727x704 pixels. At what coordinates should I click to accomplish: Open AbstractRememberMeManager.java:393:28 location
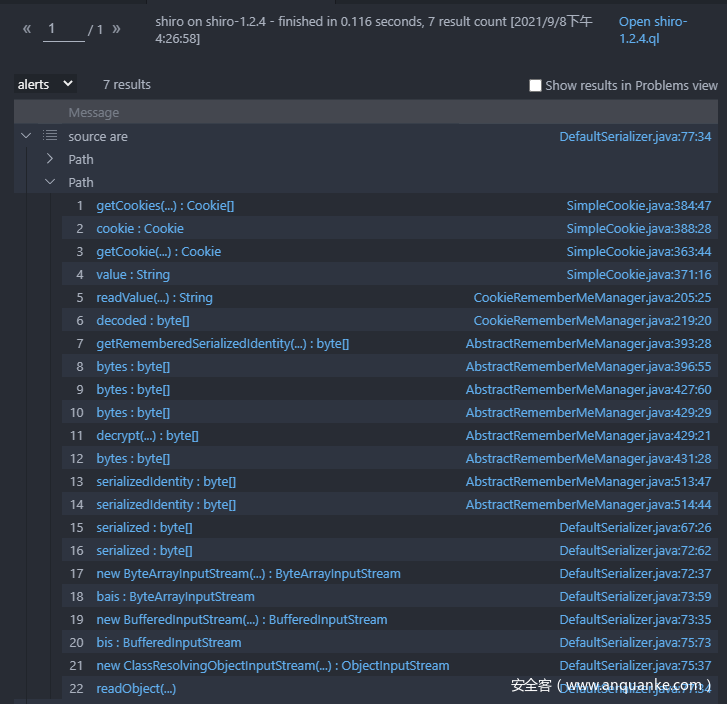tap(588, 344)
